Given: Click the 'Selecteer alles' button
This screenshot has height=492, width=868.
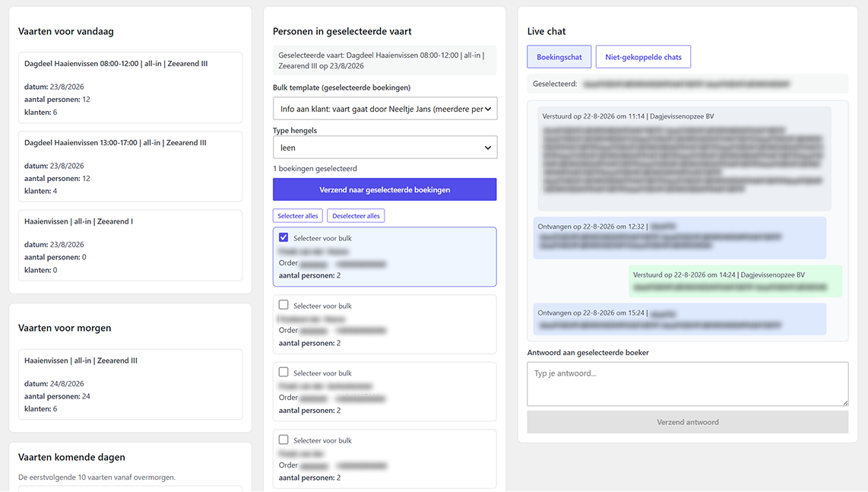Looking at the screenshot, I should [298, 215].
